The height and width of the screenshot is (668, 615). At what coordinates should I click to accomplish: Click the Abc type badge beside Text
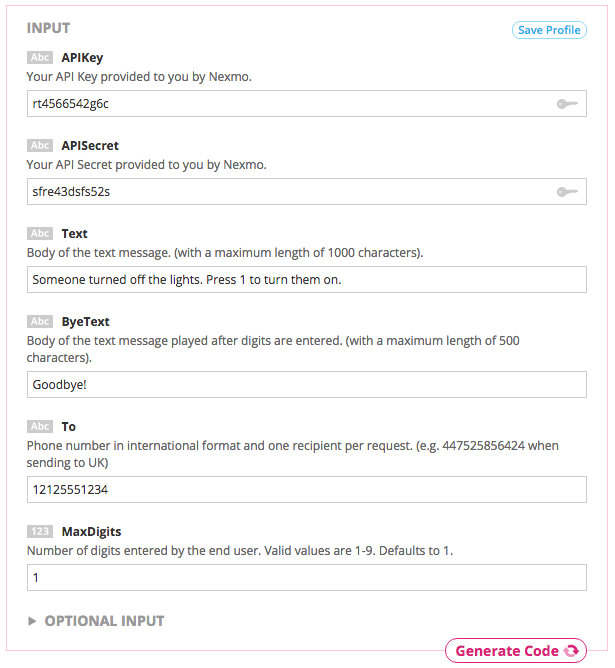pos(40,234)
